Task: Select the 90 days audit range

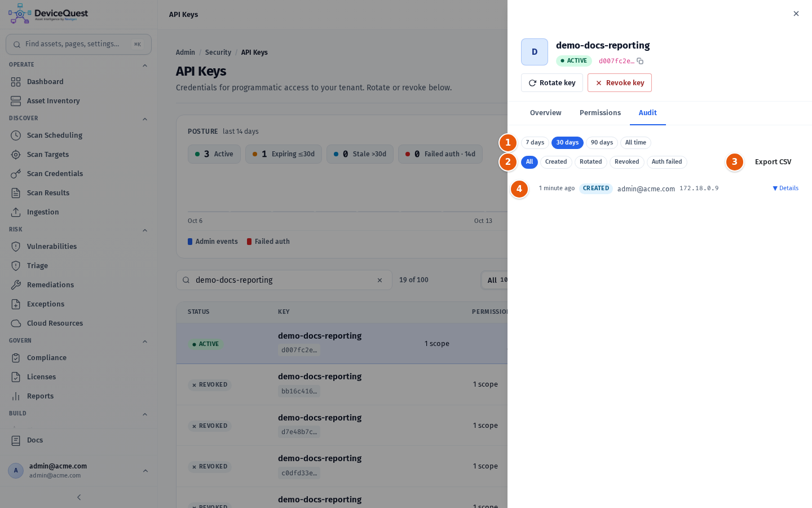Action: click(602, 143)
